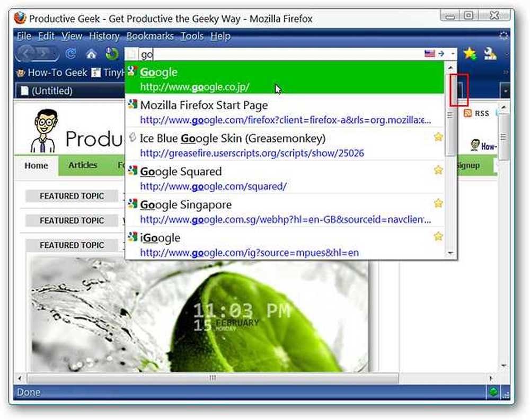Expand the address bar history dropdown arrow
530x420 pixels.
click(x=452, y=53)
